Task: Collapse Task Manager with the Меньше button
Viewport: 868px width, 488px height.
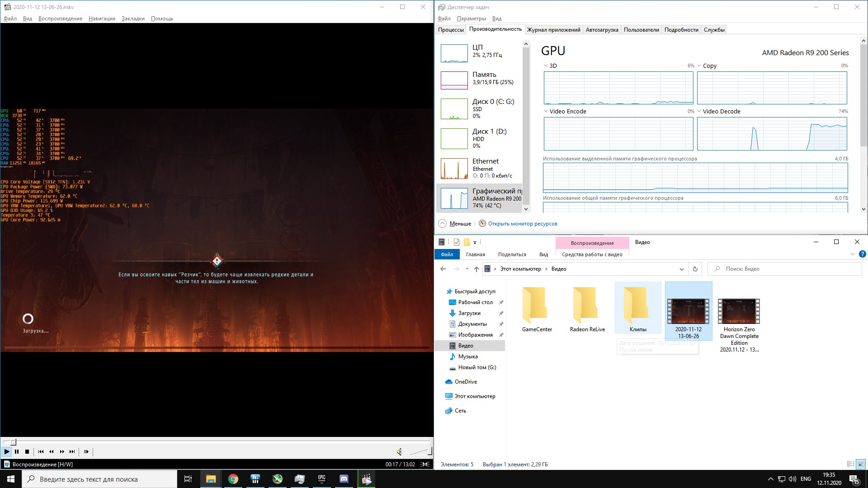Action: click(455, 224)
